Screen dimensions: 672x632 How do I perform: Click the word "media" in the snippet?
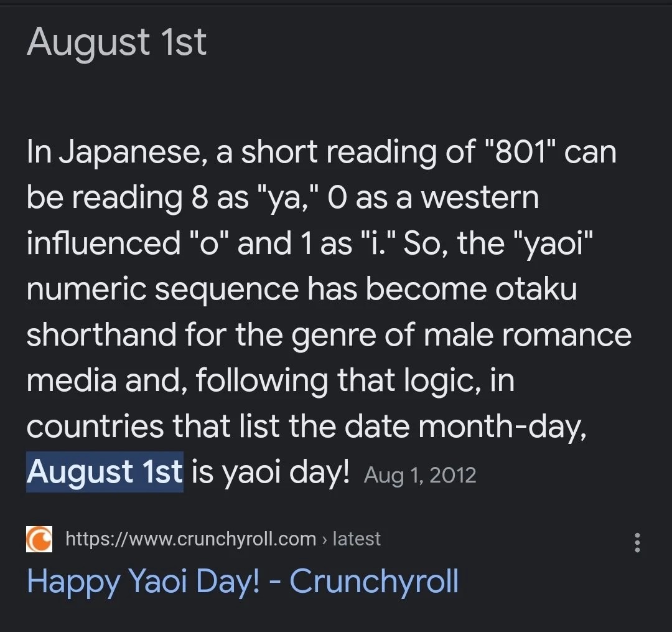point(71,380)
